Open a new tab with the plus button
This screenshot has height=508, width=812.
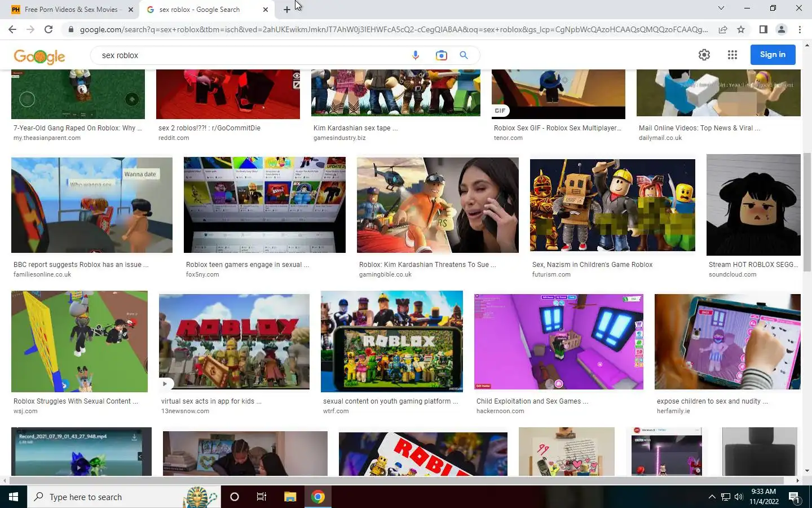pos(287,10)
